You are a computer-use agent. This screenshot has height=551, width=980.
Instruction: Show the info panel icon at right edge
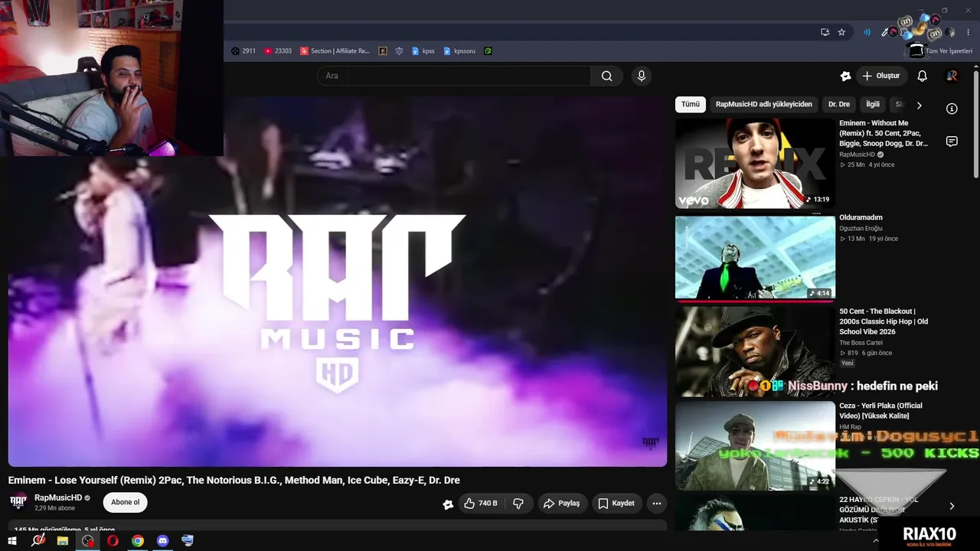pyautogui.click(x=952, y=109)
